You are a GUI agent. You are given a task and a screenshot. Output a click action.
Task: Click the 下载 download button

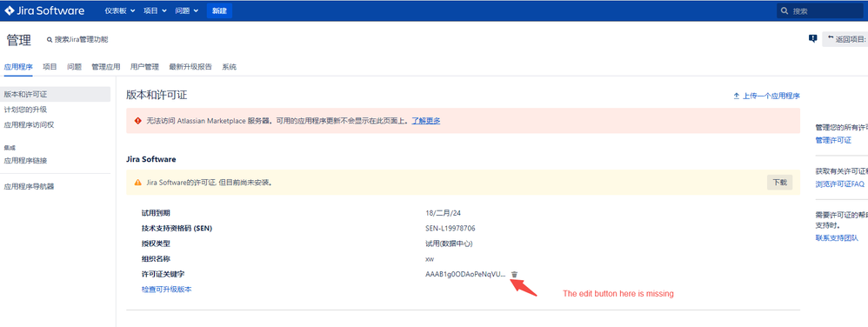point(779,182)
